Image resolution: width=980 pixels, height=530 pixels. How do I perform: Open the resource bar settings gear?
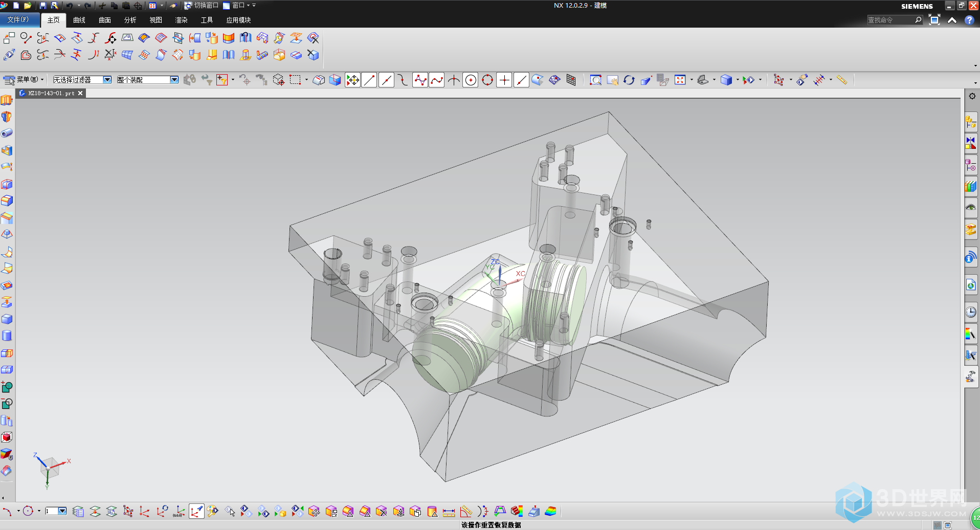pos(972,96)
